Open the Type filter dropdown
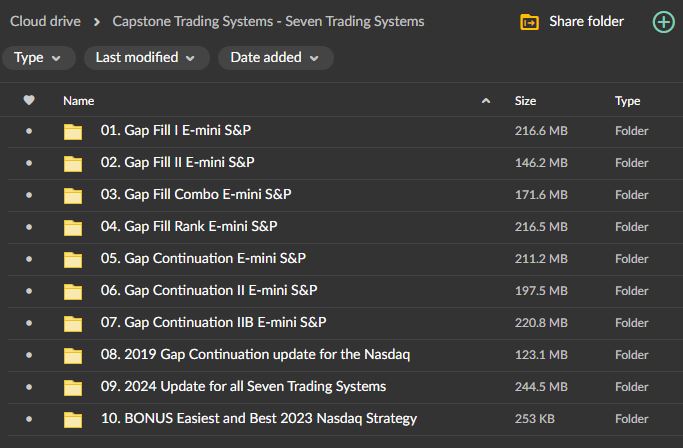The image size is (683, 448). point(38,58)
